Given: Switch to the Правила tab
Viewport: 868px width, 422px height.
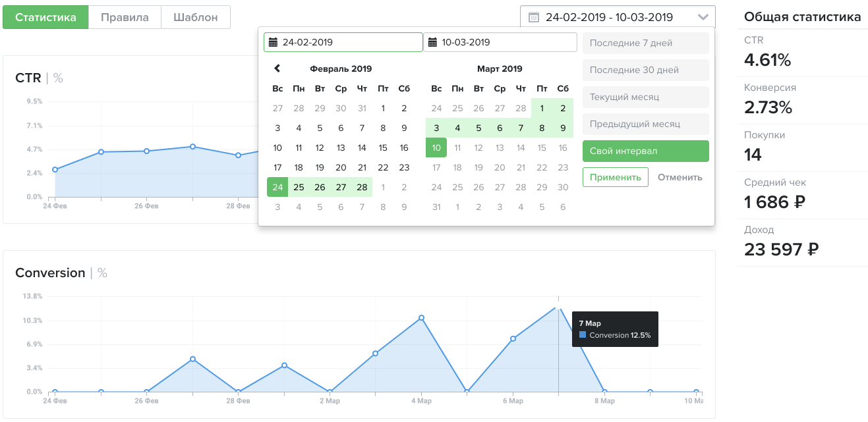Looking at the screenshot, I should 125,17.
